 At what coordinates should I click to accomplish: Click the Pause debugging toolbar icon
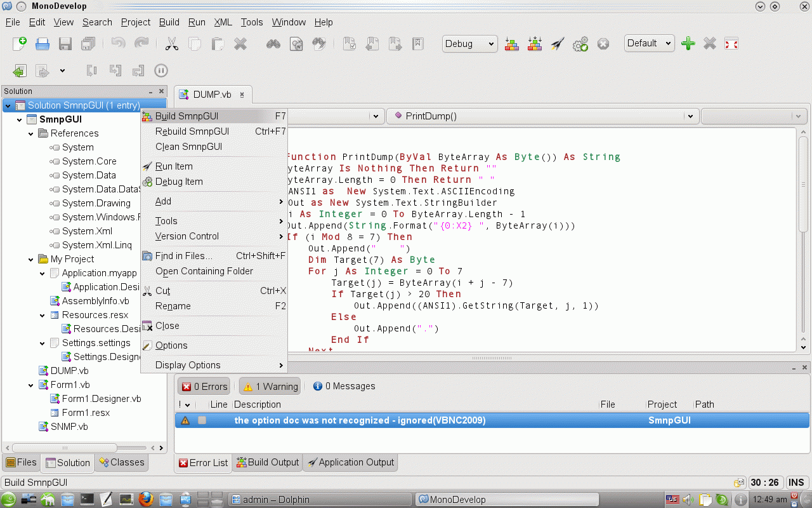tap(161, 70)
